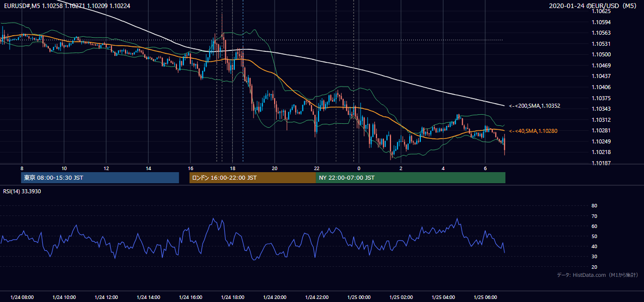Click price axis label 1.10281

tap(601, 130)
